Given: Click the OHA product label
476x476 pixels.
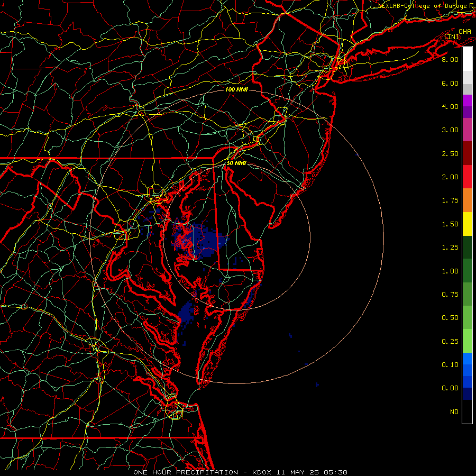Looking at the screenshot, I should tap(465, 31).
